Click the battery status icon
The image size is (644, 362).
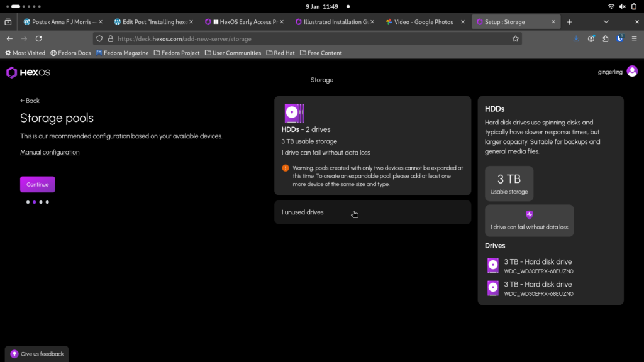coord(634,6)
